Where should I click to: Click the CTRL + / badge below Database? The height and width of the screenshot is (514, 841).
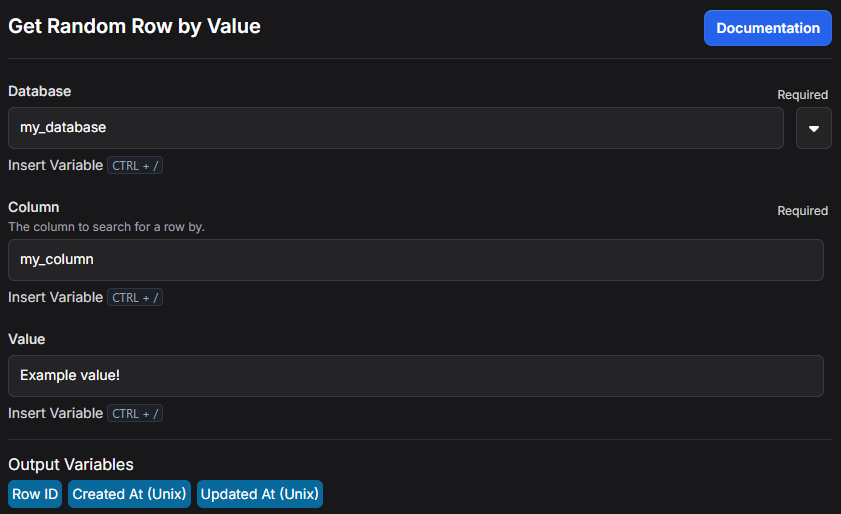coord(135,165)
